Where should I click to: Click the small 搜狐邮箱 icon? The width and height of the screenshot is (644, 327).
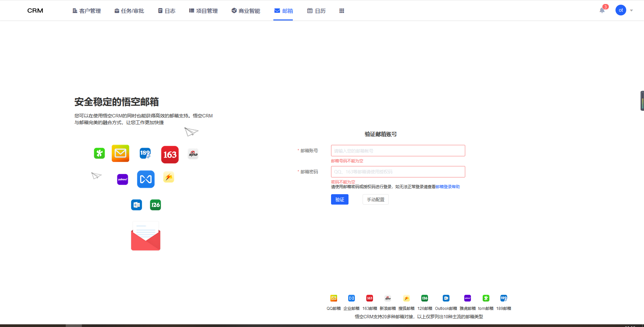[x=407, y=298]
